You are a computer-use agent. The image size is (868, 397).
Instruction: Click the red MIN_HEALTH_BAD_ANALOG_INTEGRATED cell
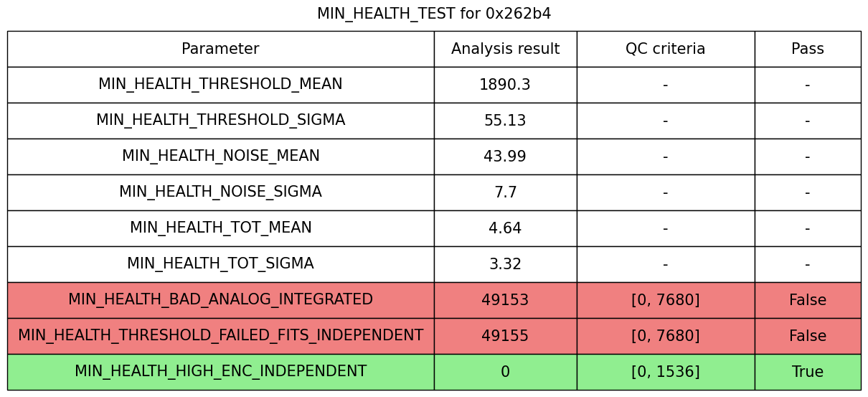tap(220, 300)
